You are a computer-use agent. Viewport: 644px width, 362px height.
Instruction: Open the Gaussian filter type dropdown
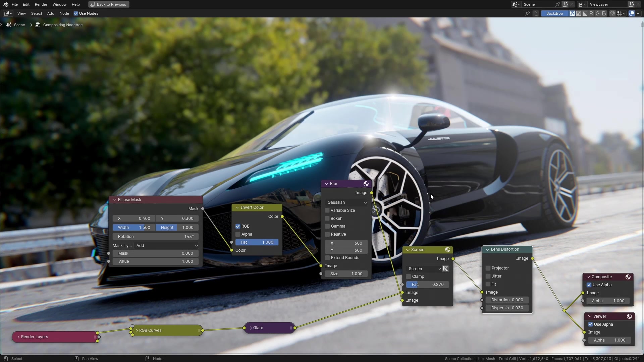[x=346, y=202]
